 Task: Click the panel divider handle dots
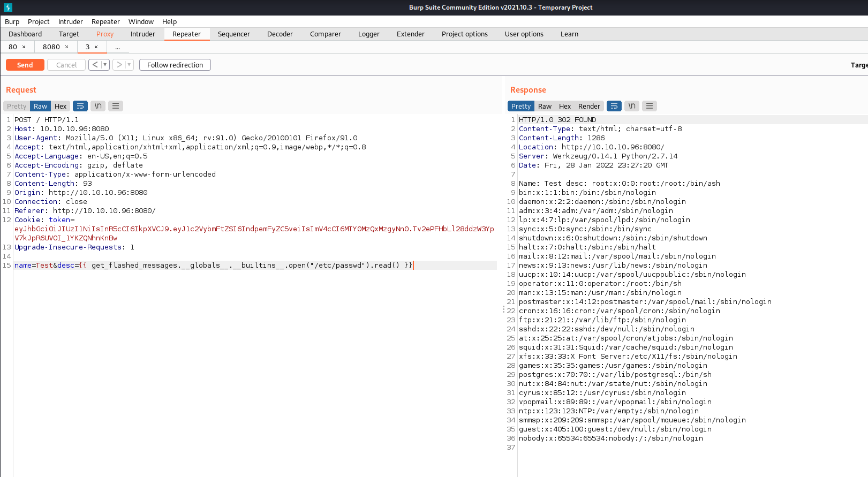pos(503,309)
